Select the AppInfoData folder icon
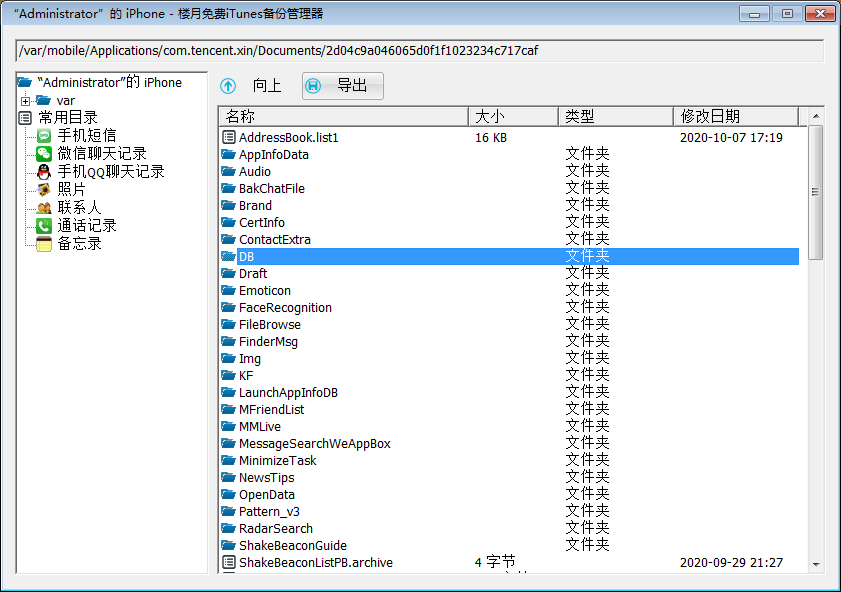The width and height of the screenshot is (841, 592). [229, 154]
